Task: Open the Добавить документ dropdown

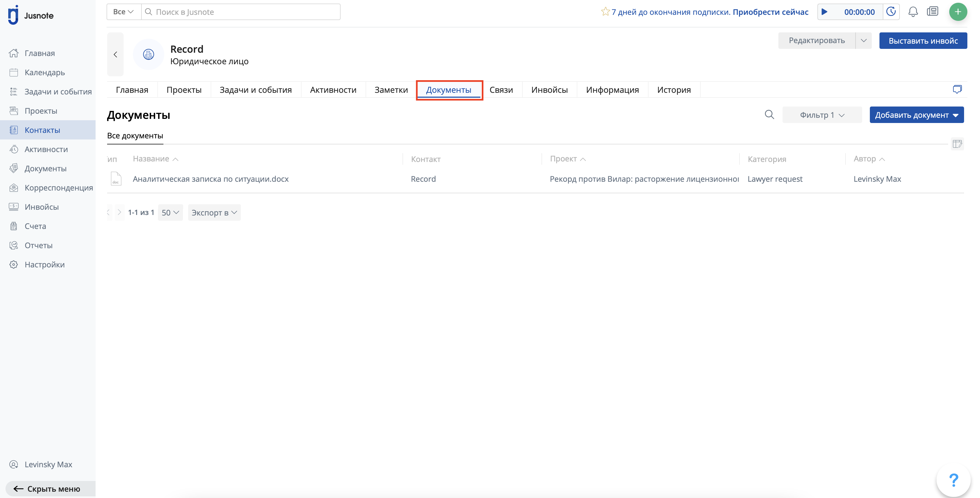Action: click(x=916, y=115)
